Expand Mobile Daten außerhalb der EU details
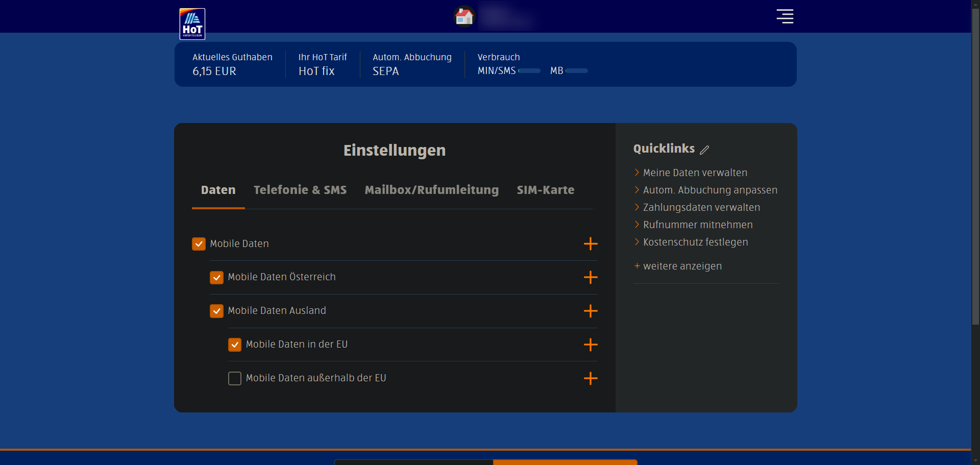 [591, 378]
